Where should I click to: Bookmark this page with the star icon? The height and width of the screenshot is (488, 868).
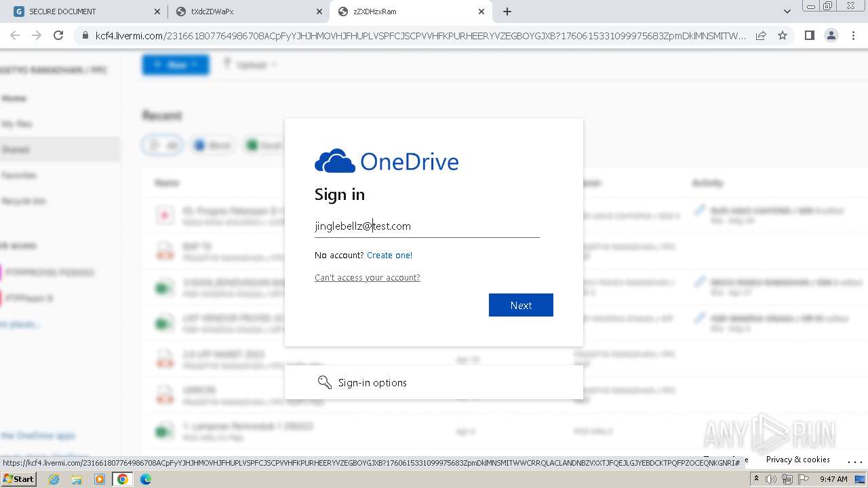click(x=783, y=35)
